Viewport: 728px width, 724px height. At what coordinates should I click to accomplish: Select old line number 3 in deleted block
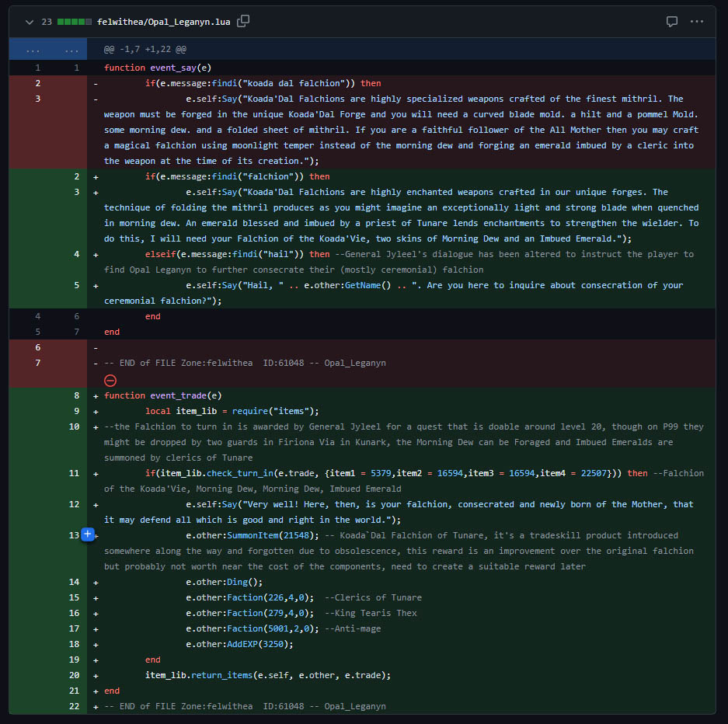pos(37,99)
